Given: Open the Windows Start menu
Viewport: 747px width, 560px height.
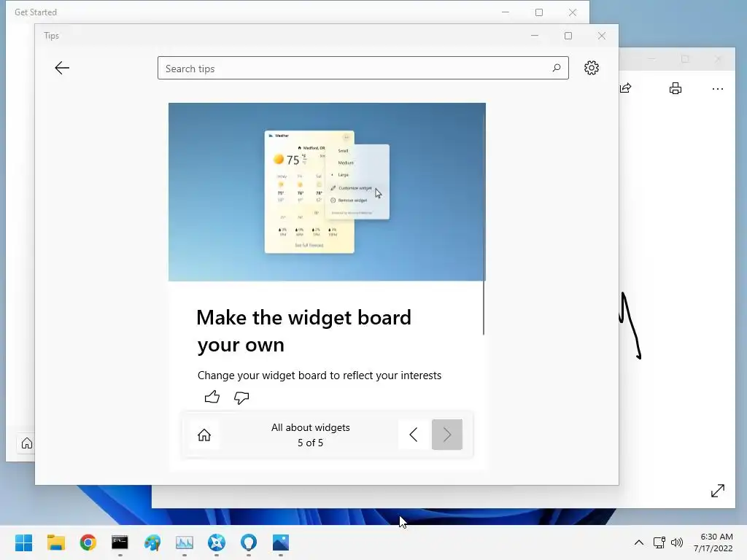Looking at the screenshot, I should [x=23, y=542].
